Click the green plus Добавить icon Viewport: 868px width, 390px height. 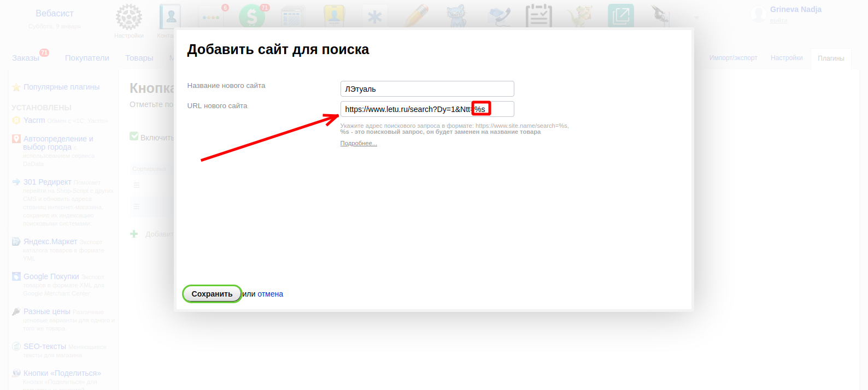click(134, 234)
